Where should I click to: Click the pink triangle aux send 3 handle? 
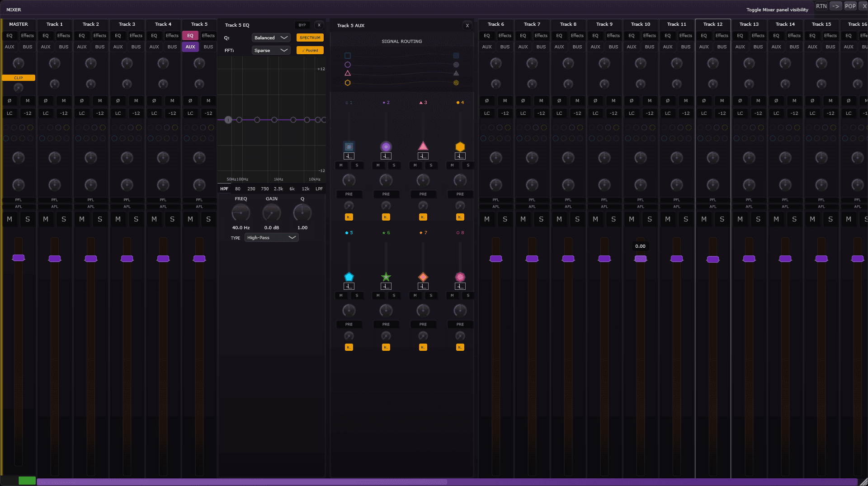(423, 146)
